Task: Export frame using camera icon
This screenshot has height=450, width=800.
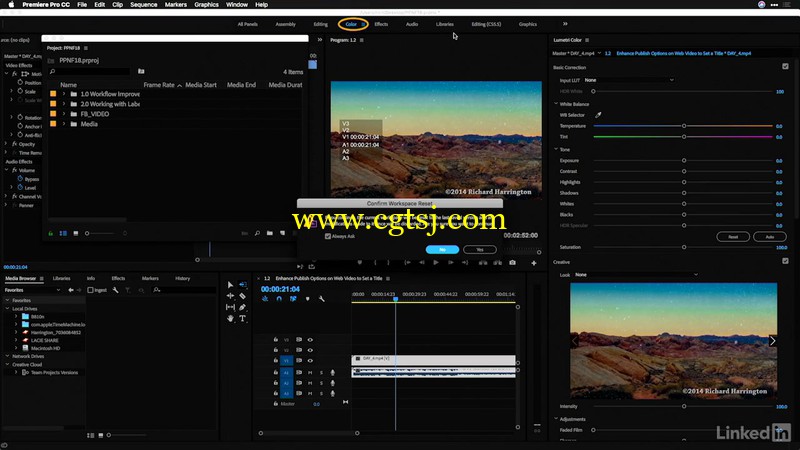Action: 512,263
